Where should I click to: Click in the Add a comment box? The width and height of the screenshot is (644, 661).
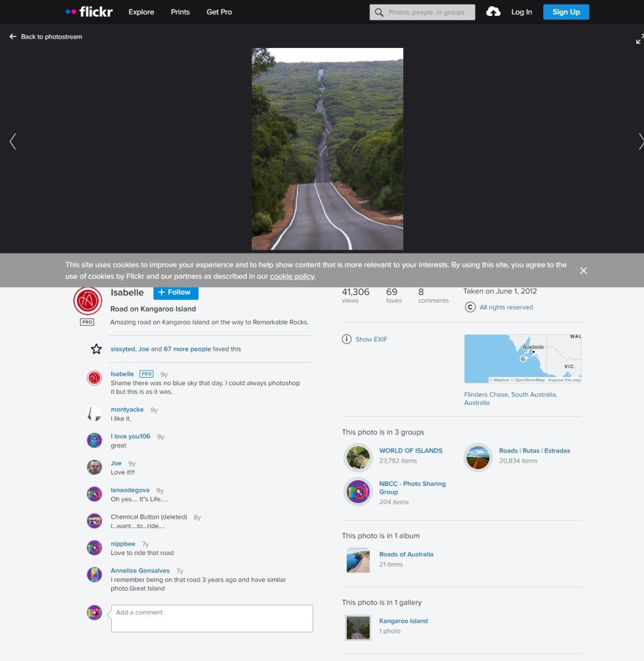(212, 618)
